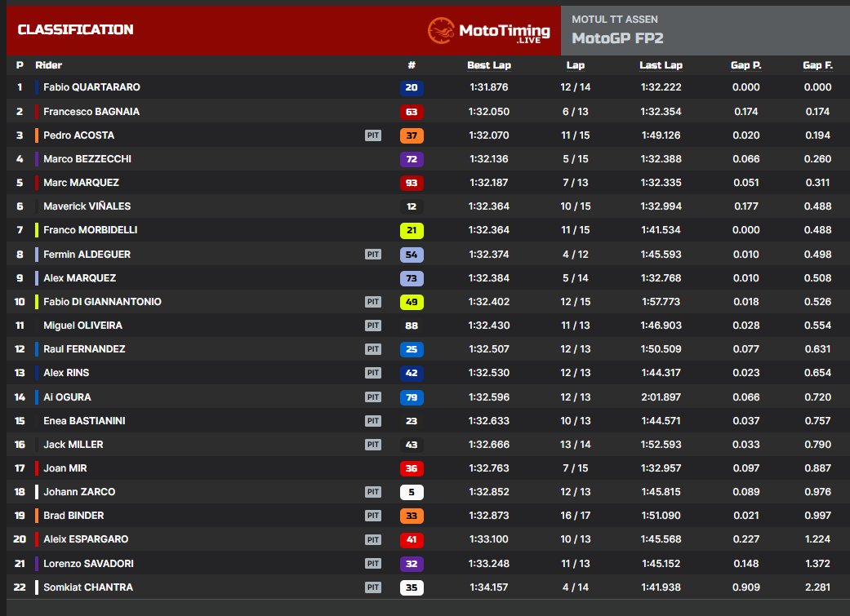Click number badge 54 for Aldeguer
The width and height of the screenshot is (850, 616).
coord(412,255)
